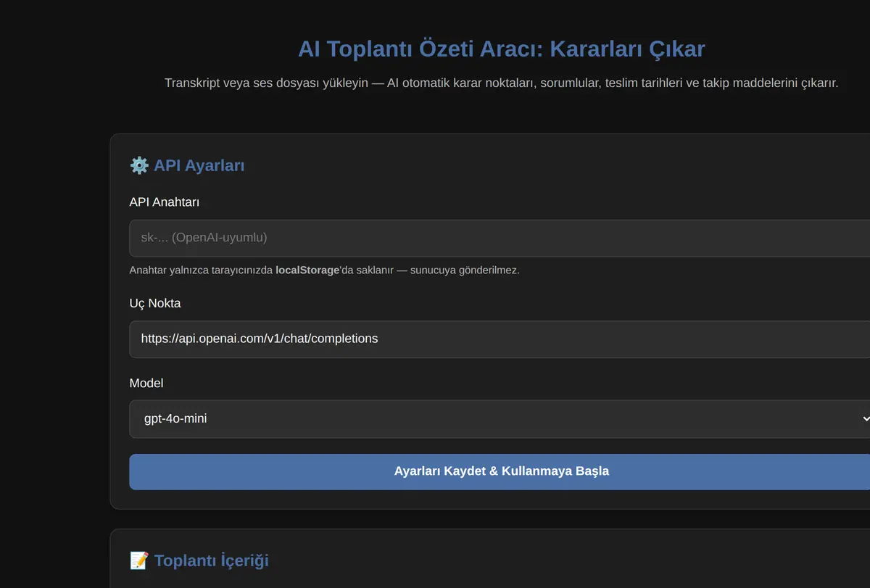
Task: Click the Uç Nokta URL field
Action: (500, 339)
